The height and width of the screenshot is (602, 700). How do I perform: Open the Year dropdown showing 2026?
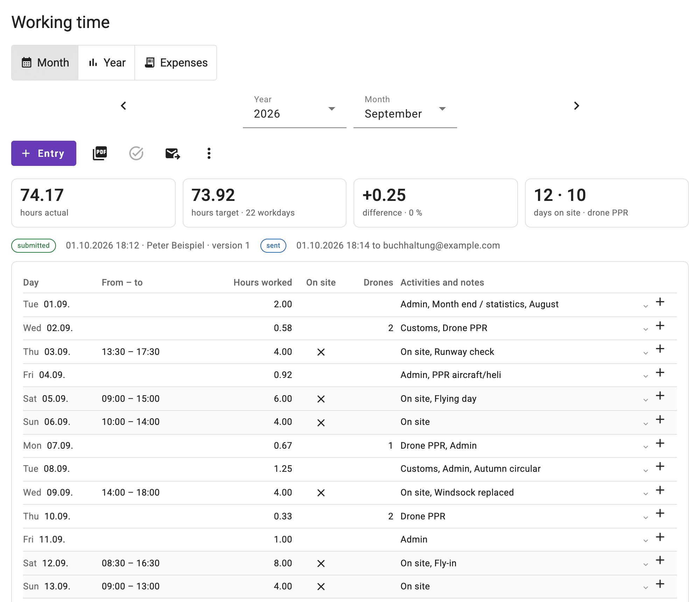[294, 110]
